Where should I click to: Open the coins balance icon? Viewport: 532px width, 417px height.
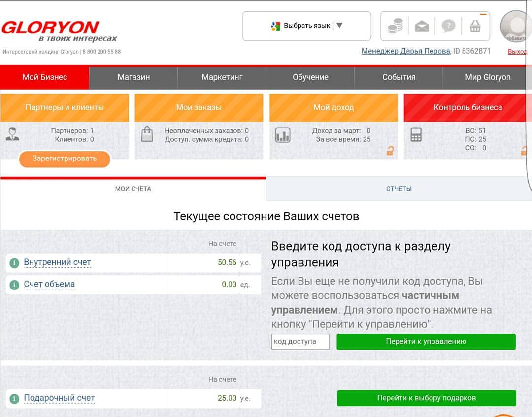(395, 26)
